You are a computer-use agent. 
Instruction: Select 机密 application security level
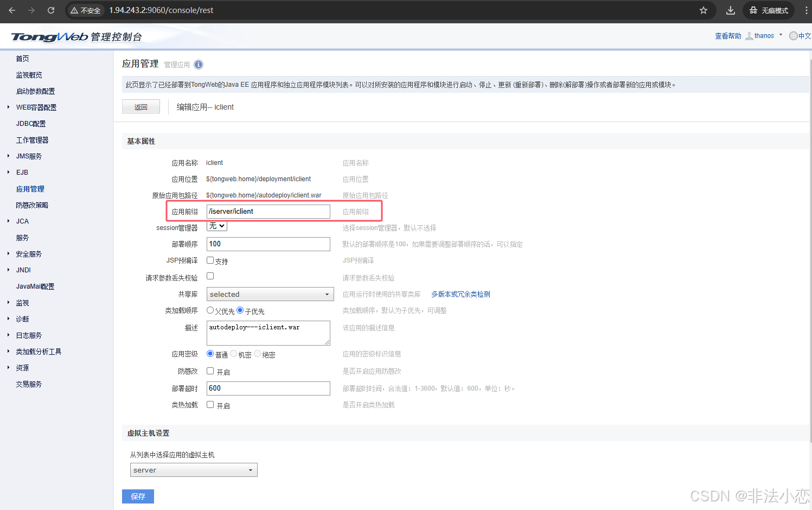234,354
